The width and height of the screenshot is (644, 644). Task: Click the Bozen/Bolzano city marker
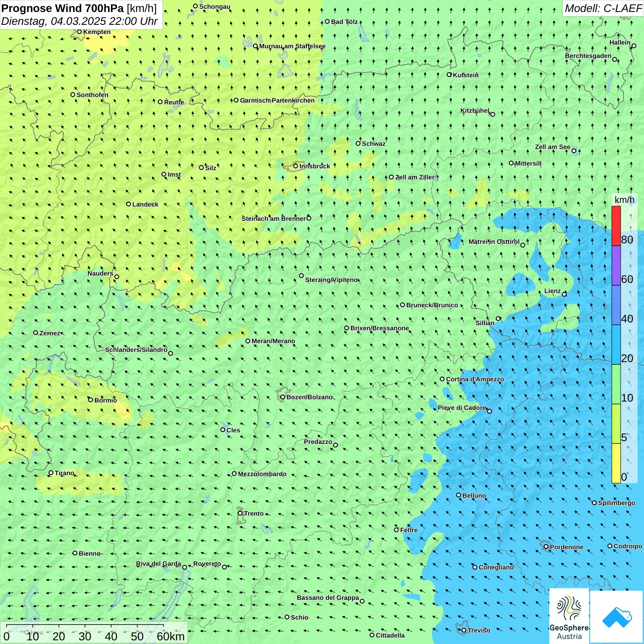click(x=282, y=397)
